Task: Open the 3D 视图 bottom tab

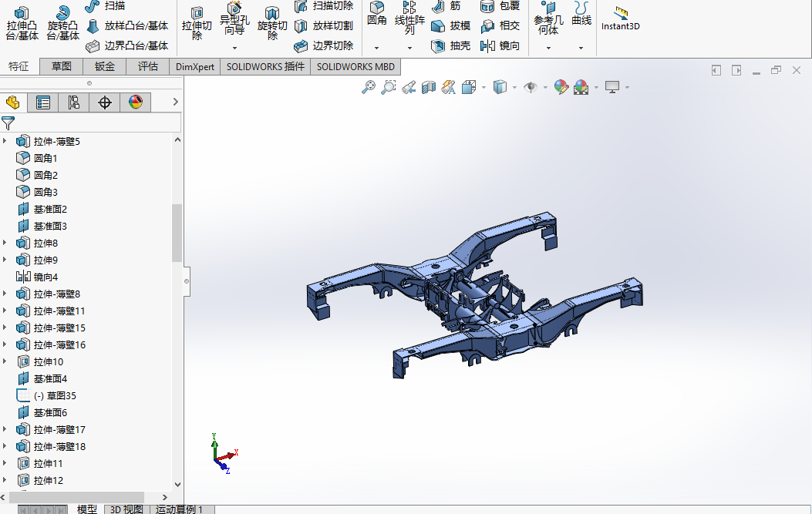Action: [126, 509]
